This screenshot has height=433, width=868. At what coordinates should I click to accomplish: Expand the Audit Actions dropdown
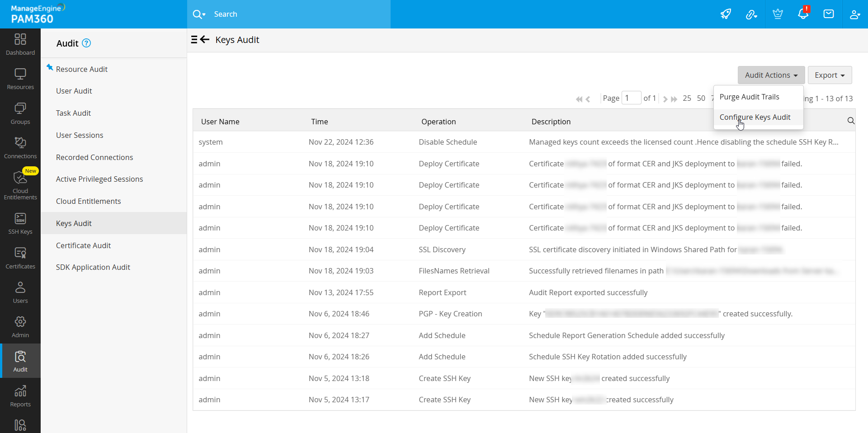tap(771, 75)
